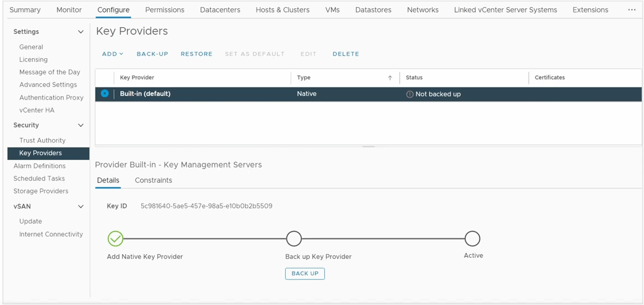Open the Permissions tab

point(164,10)
